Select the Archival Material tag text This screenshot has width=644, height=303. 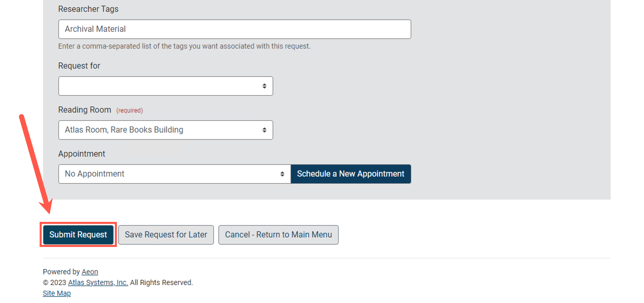tap(95, 29)
